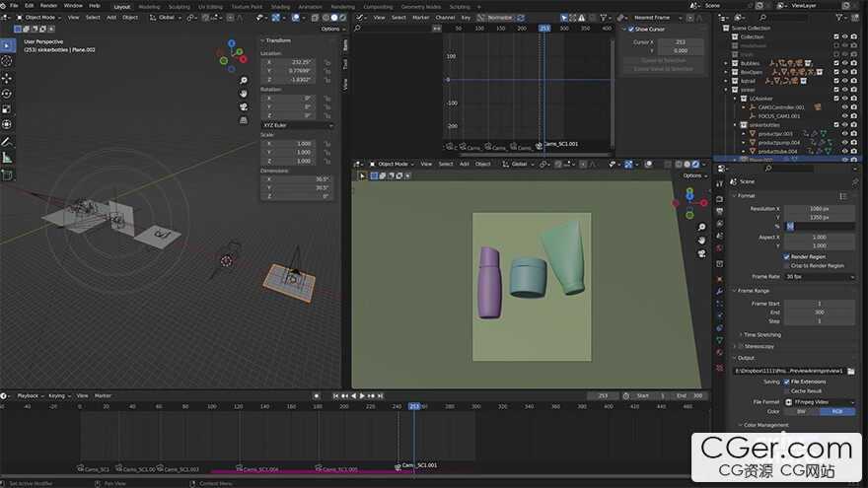Open the Object Data green triangle tab
Viewport: 868px width, 488px height.
[720, 340]
